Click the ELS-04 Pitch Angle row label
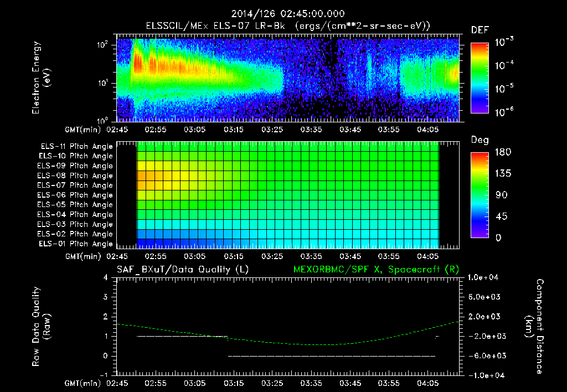 (75, 215)
